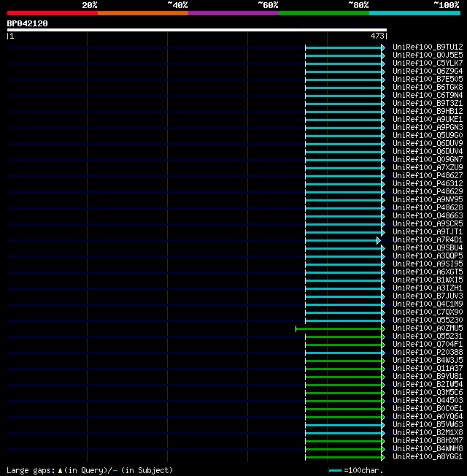Select the UniRef100_A3QQP5 label
Screen dimensions: 467x476
coord(428,256)
